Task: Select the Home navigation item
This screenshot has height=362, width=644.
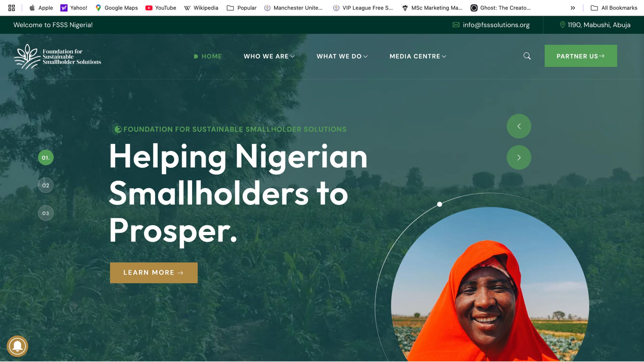Action: (x=208, y=56)
